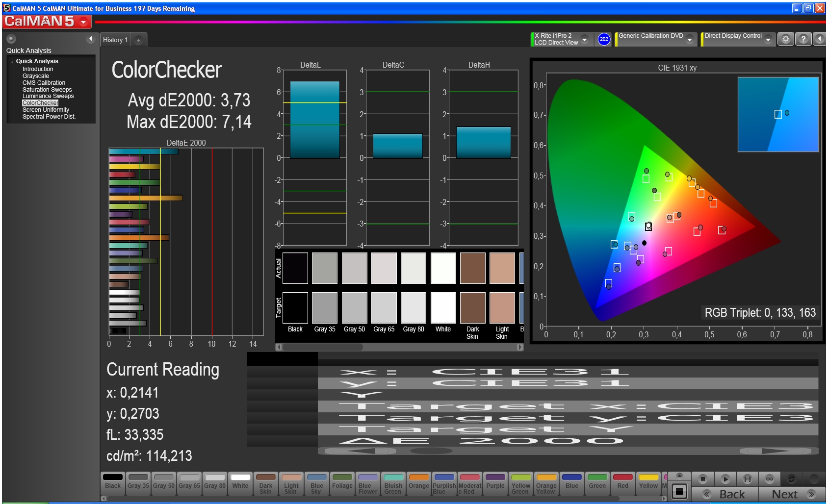Select the Orange Yellow swatch button
828x504 pixels.
(x=546, y=484)
